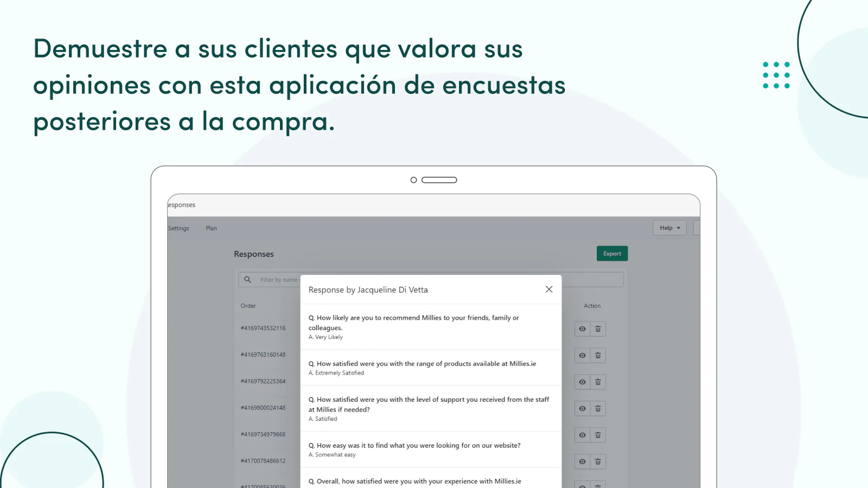Open the Settings tab
868x488 pixels.
pos(178,228)
